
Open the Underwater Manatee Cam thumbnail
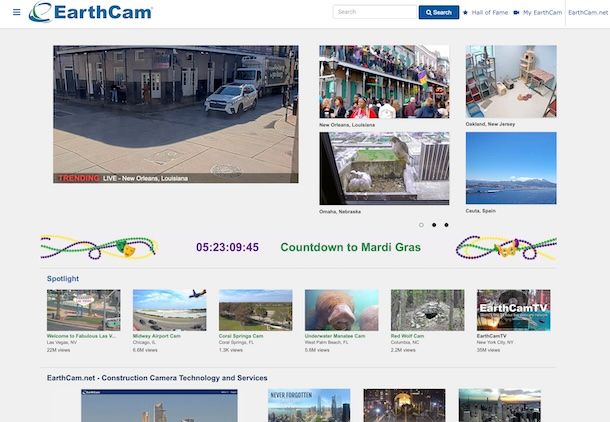click(x=341, y=310)
